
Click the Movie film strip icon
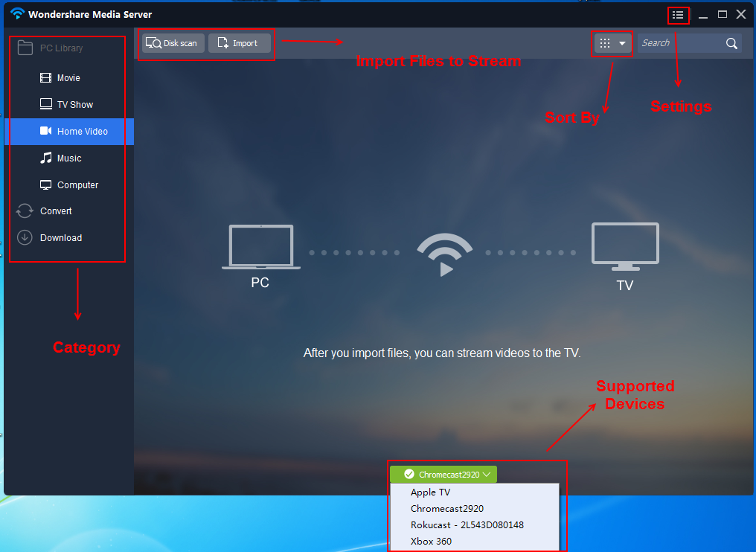point(46,77)
